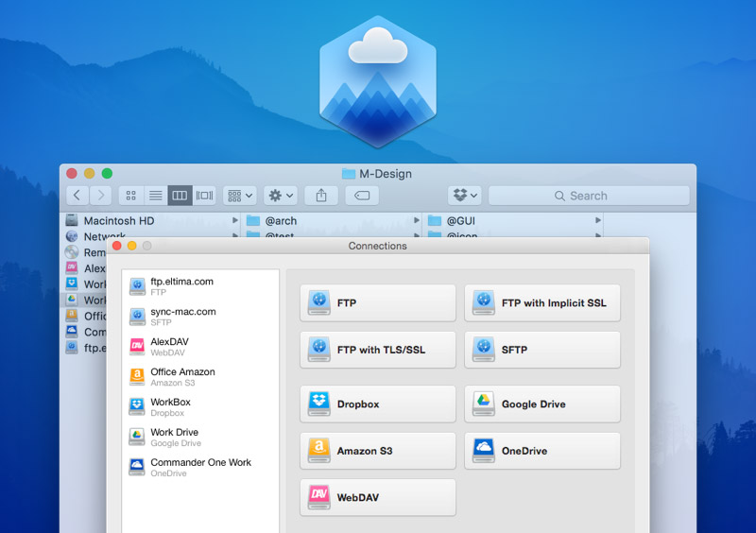The image size is (756, 533).
Task: Select the sync-mac.com SFTP connection
Action: coord(200,317)
